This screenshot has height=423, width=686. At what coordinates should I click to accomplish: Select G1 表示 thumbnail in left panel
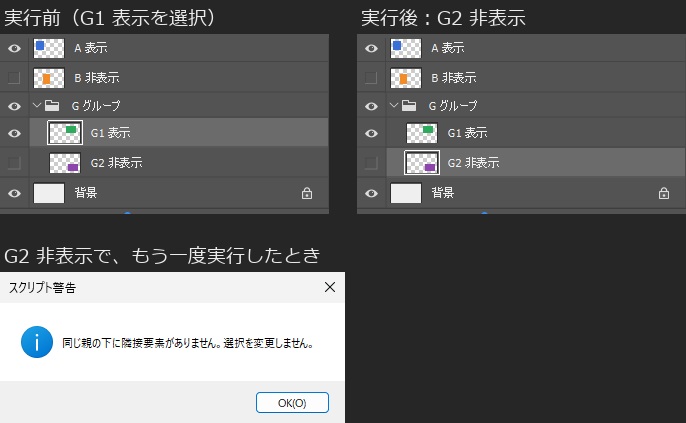[x=65, y=133]
